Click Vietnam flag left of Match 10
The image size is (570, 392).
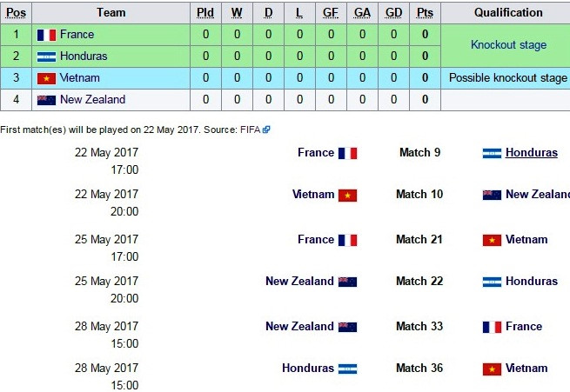347,195
